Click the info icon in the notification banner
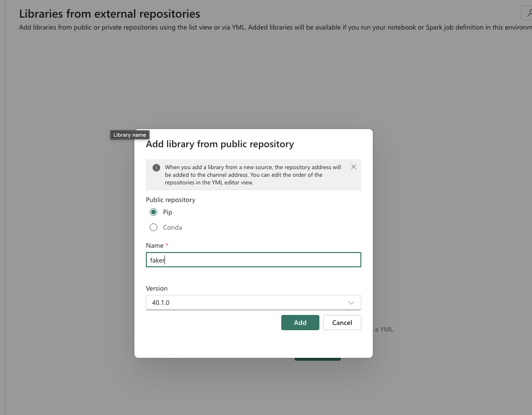 (x=156, y=167)
